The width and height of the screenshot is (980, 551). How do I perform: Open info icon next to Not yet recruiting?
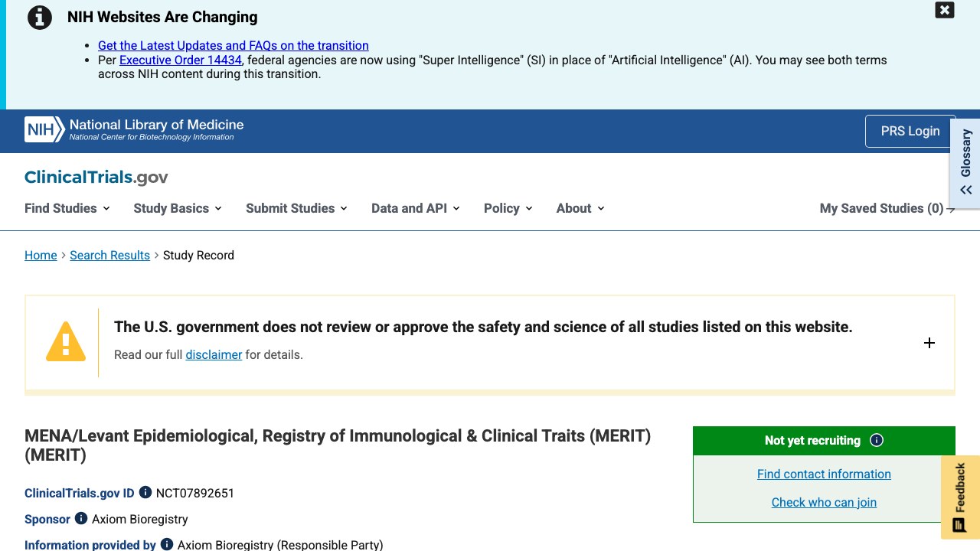coord(877,440)
